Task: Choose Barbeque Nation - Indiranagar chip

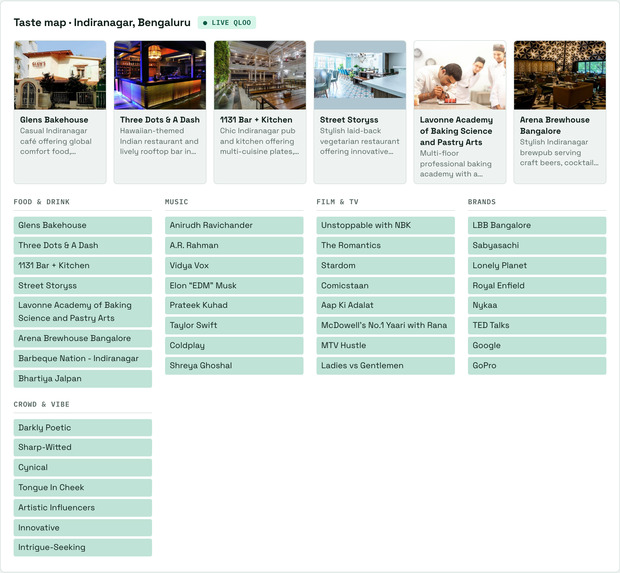Action: click(x=83, y=359)
